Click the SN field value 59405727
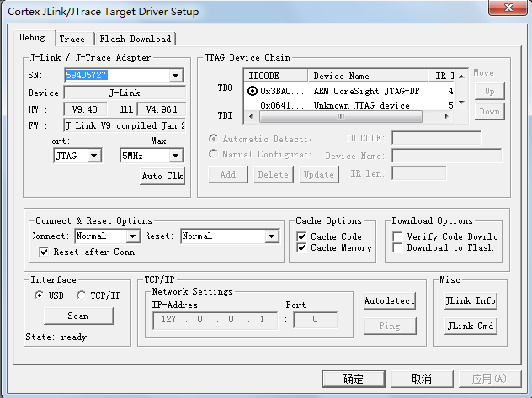 click(87, 75)
